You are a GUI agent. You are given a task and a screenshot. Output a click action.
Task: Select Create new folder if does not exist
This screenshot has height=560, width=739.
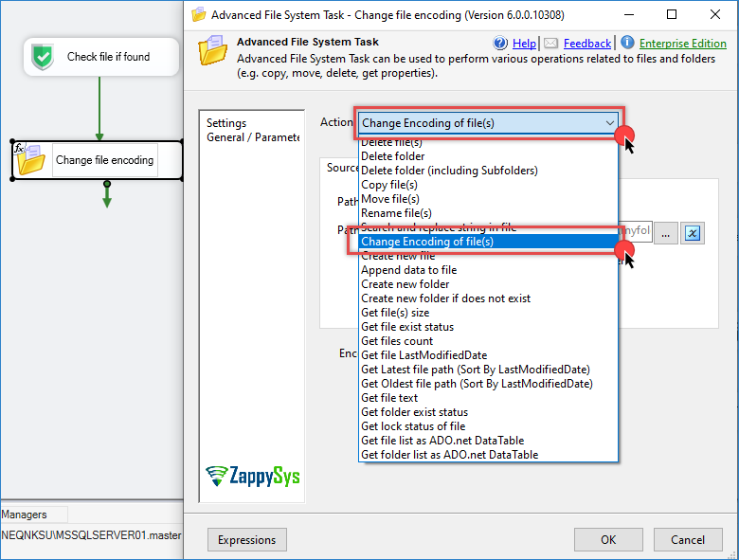pyautogui.click(x=488, y=298)
